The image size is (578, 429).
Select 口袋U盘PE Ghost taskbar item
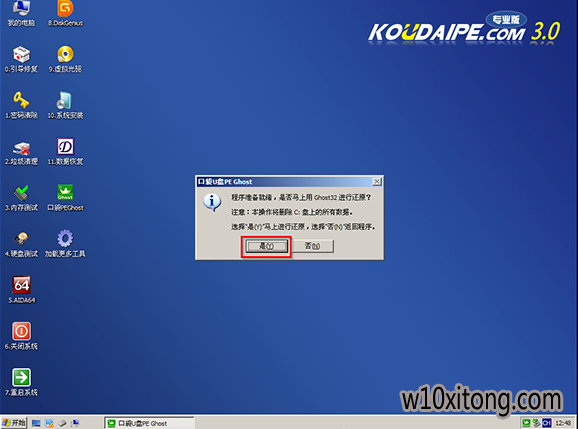(149, 423)
